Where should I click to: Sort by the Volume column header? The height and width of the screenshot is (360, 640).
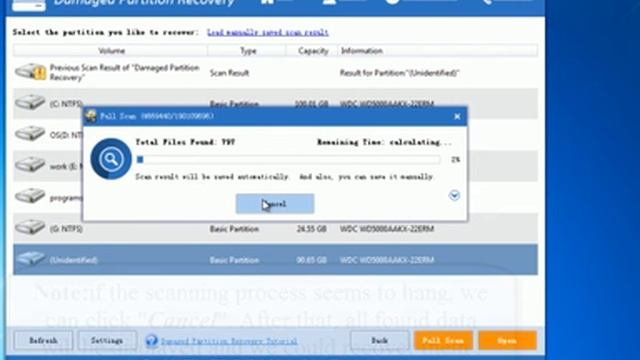111,51
